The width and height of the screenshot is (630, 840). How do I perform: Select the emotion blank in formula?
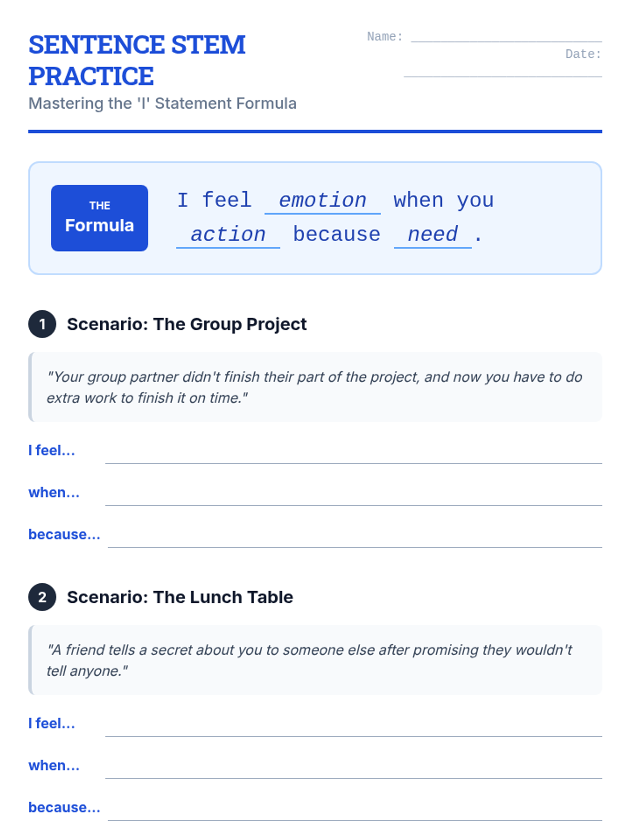tap(322, 201)
